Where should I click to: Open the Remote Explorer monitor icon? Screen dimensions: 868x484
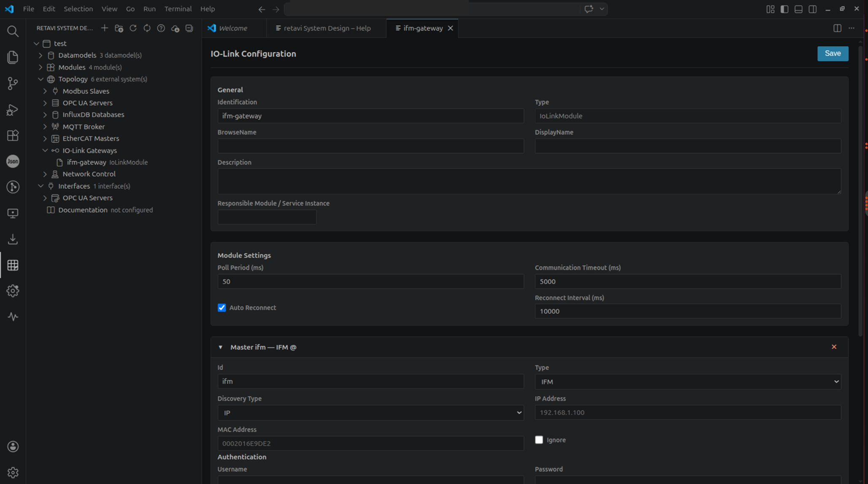13,213
